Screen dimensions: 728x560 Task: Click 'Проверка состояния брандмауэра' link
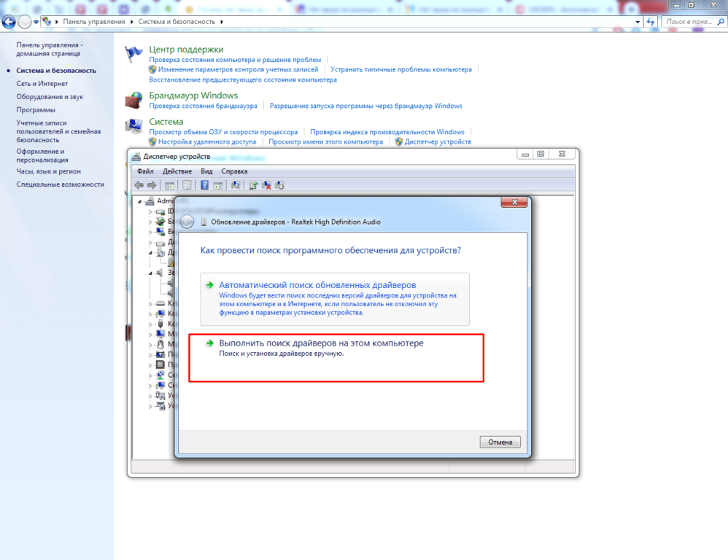click(203, 106)
